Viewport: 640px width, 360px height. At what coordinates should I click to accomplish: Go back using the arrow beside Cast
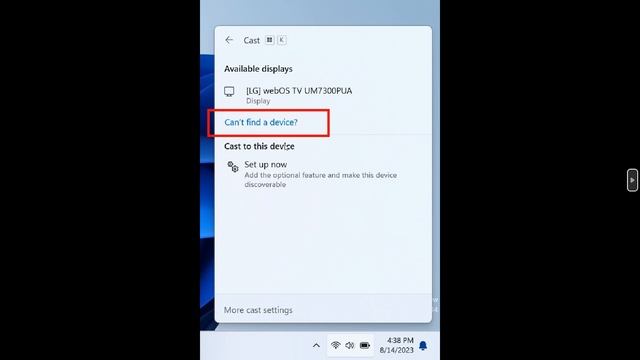point(229,40)
